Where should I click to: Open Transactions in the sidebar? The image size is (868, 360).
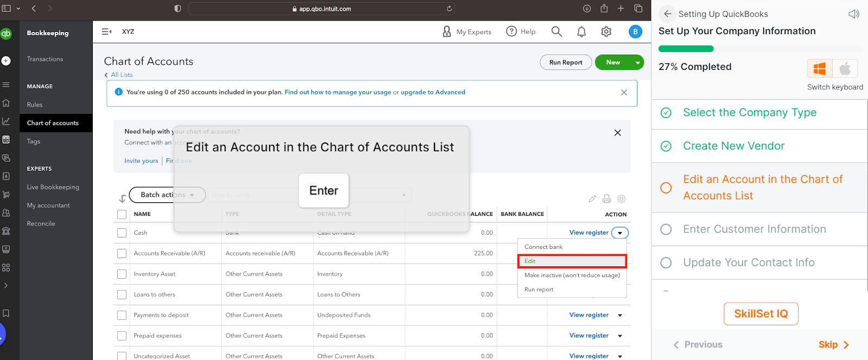click(x=45, y=59)
